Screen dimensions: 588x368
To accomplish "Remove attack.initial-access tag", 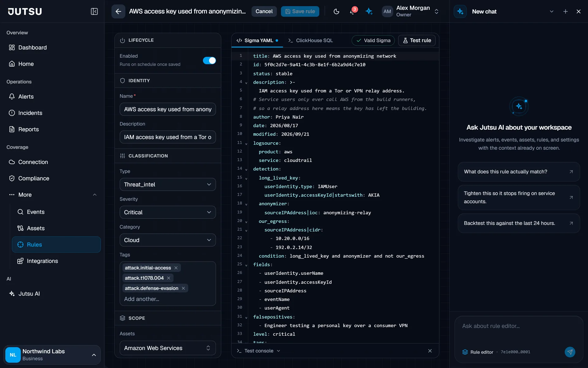I will tap(176, 268).
